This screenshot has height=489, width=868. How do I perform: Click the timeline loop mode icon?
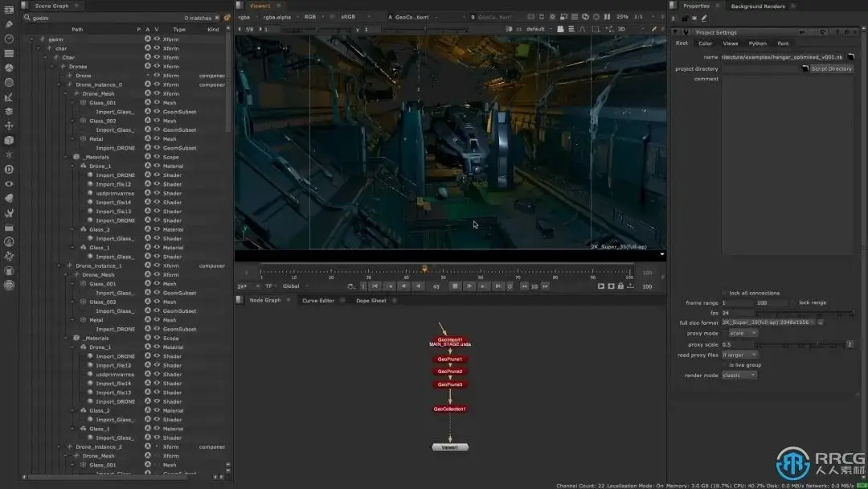(x=350, y=286)
